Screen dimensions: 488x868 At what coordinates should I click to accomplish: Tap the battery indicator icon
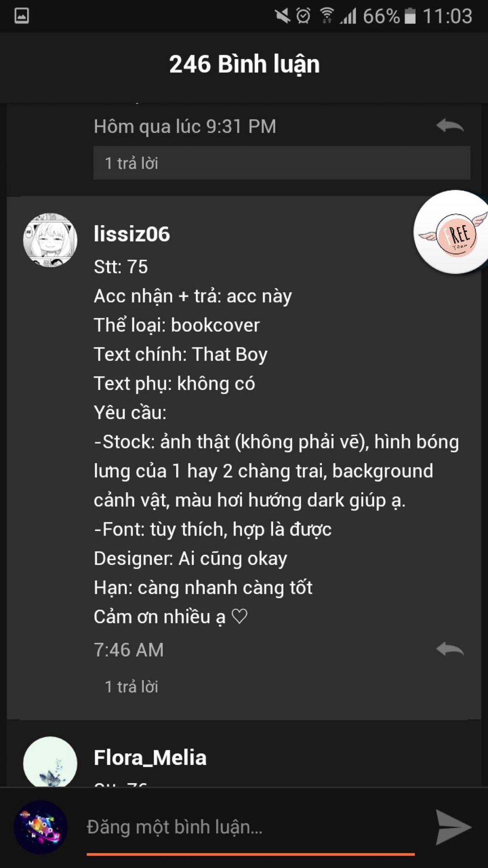point(410,16)
